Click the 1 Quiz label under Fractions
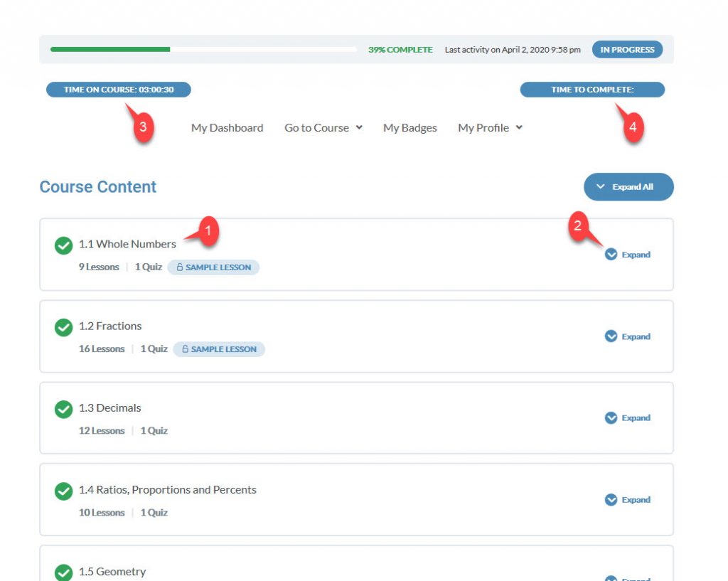This screenshot has width=728, height=581. click(154, 348)
